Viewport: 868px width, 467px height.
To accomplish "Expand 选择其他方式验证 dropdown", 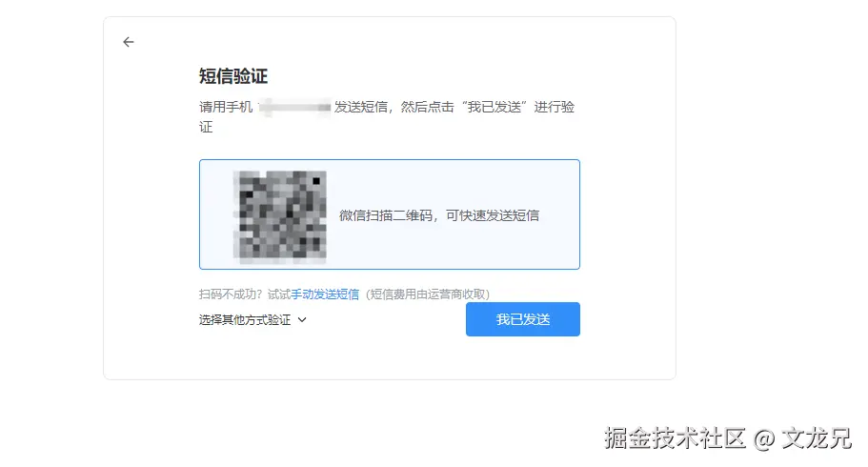I will click(252, 319).
